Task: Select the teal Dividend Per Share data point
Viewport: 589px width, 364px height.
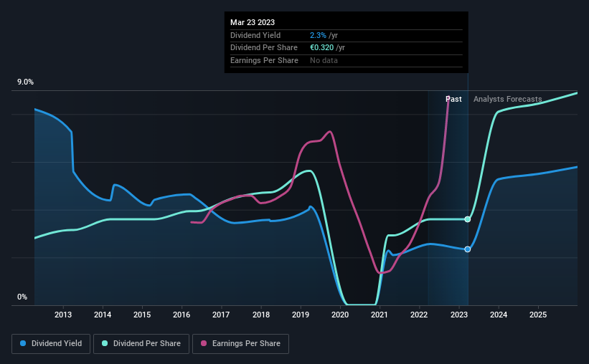Action: click(x=467, y=219)
